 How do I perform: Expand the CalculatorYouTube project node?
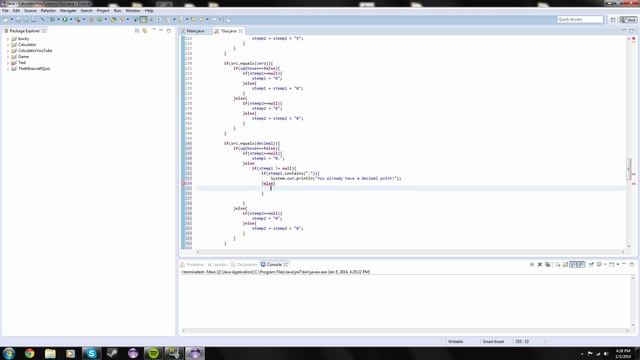pyautogui.click(x=8, y=51)
